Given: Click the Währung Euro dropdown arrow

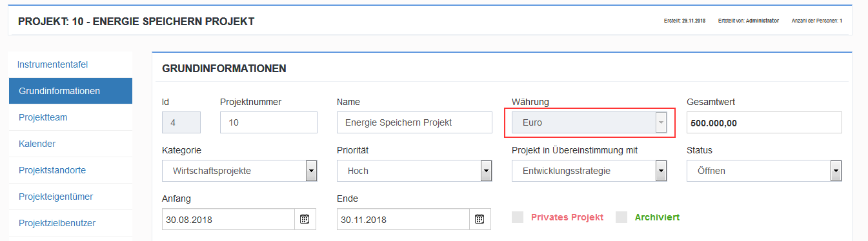Looking at the screenshot, I should (660, 122).
